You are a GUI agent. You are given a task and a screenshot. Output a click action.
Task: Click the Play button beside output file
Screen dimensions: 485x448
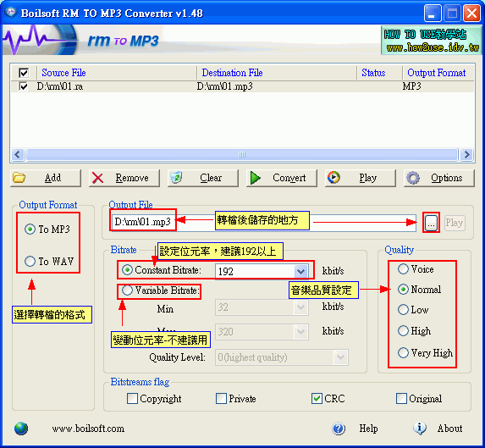[x=455, y=223]
